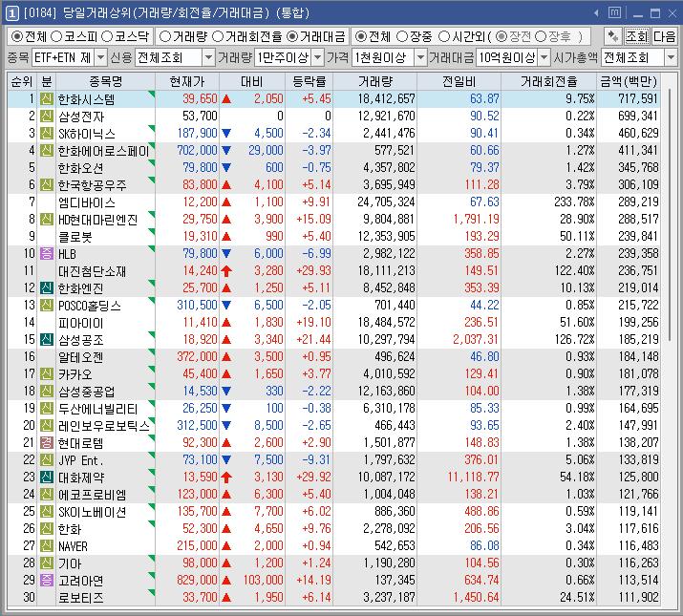Click the 신 badge icon for 한화시스템

pos(47,99)
